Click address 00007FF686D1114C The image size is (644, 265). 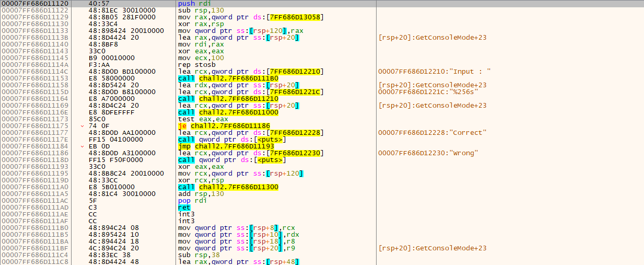pyautogui.click(x=34, y=72)
